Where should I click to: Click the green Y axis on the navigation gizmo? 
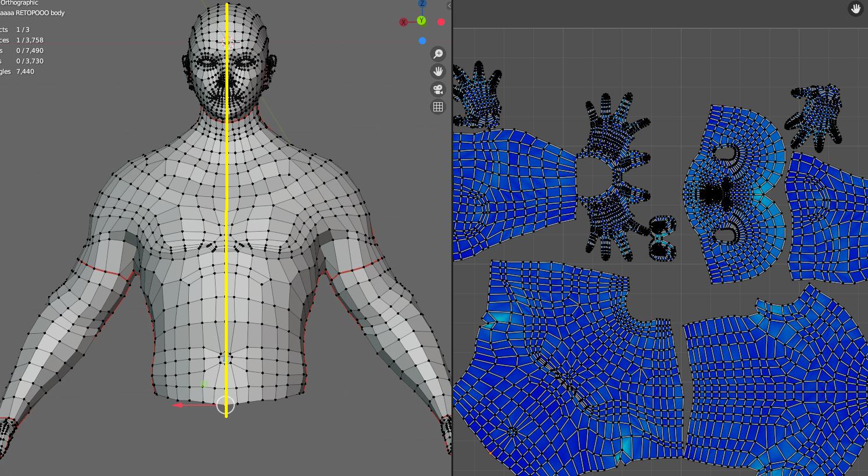point(422,21)
